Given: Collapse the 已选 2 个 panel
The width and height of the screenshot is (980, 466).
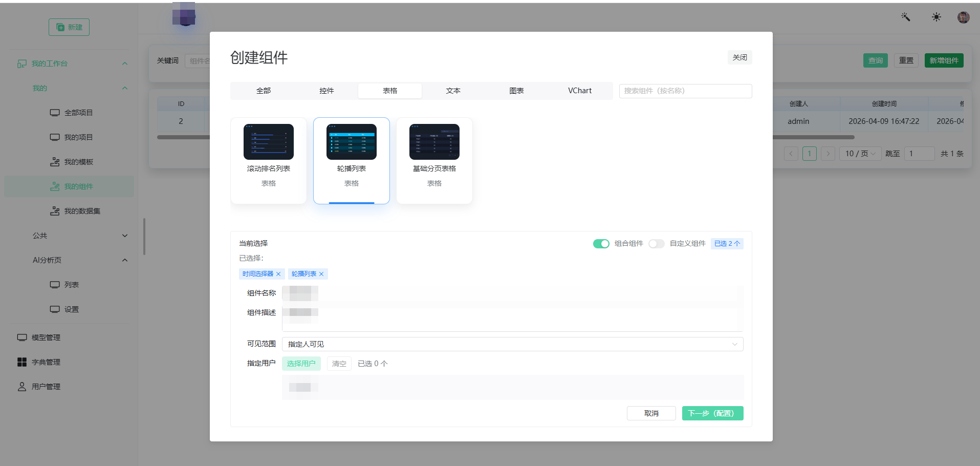Looking at the screenshot, I should pyautogui.click(x=727, y=244).
